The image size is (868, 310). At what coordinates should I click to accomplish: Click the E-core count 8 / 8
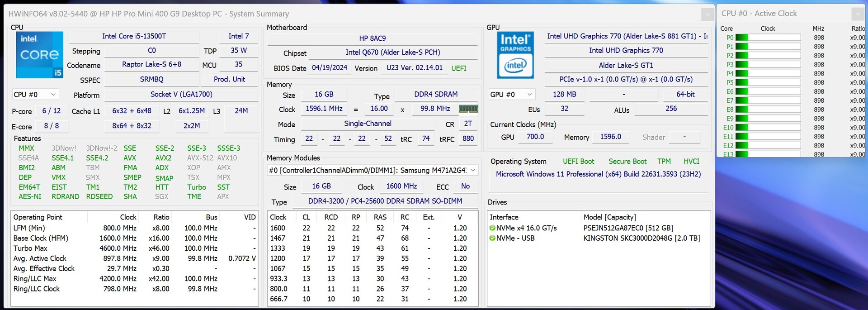(x=51, y=126)
